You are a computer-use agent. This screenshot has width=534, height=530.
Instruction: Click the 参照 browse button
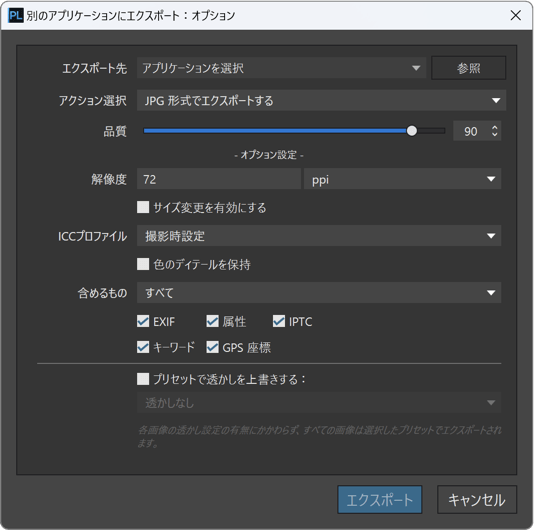coord(469,68)
